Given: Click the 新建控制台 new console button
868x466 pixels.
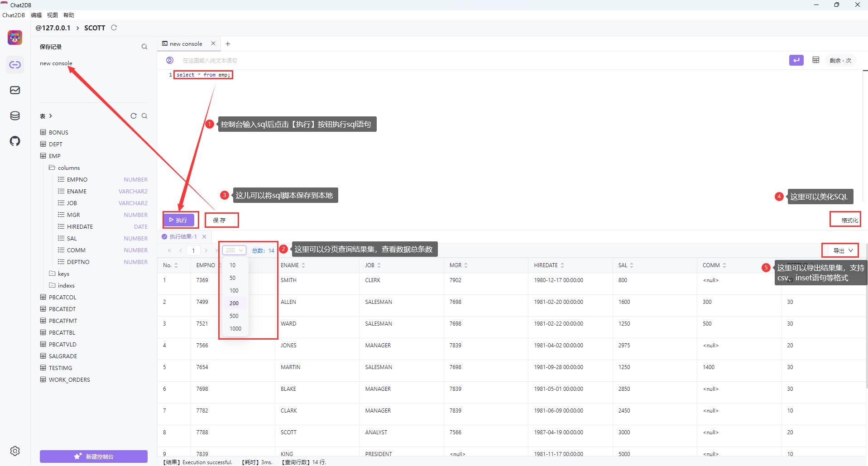Looking at the screenshot, I should tap(94, 456).
